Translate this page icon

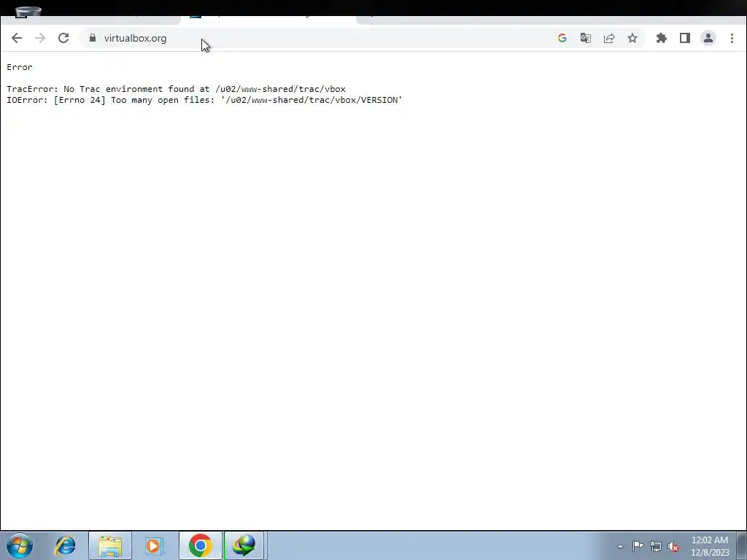pos(586,38)
